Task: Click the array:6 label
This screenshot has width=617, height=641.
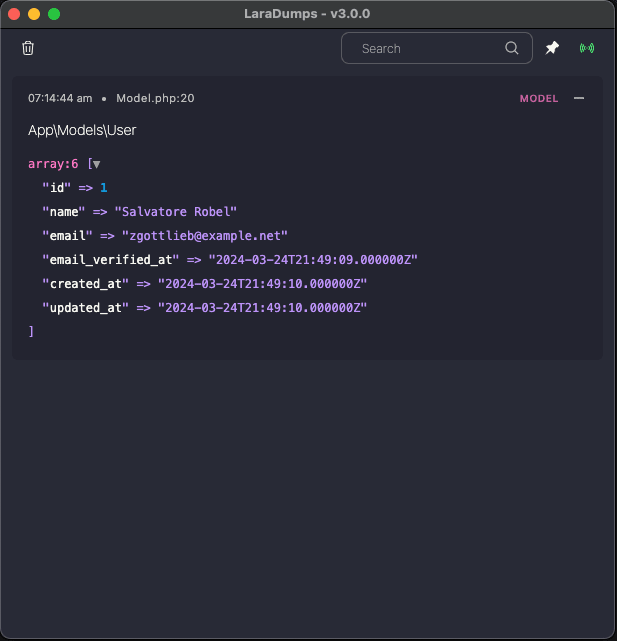Action: (53, 163)
